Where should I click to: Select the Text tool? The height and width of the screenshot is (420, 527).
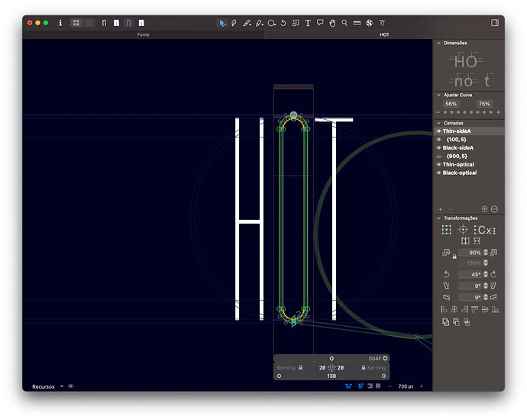[x=308, y=23]
